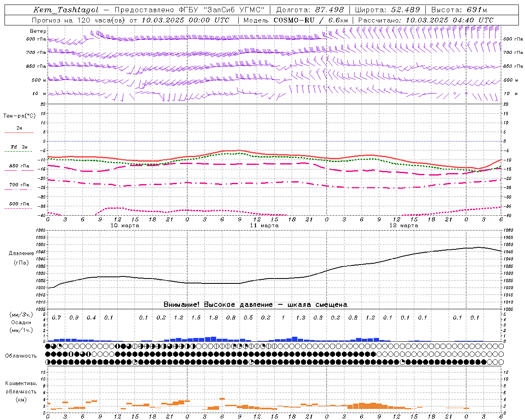Click the station name Kem_Tashtagol
The width and height of the screenshot is (525, 420).
click(x=66, y=10)
